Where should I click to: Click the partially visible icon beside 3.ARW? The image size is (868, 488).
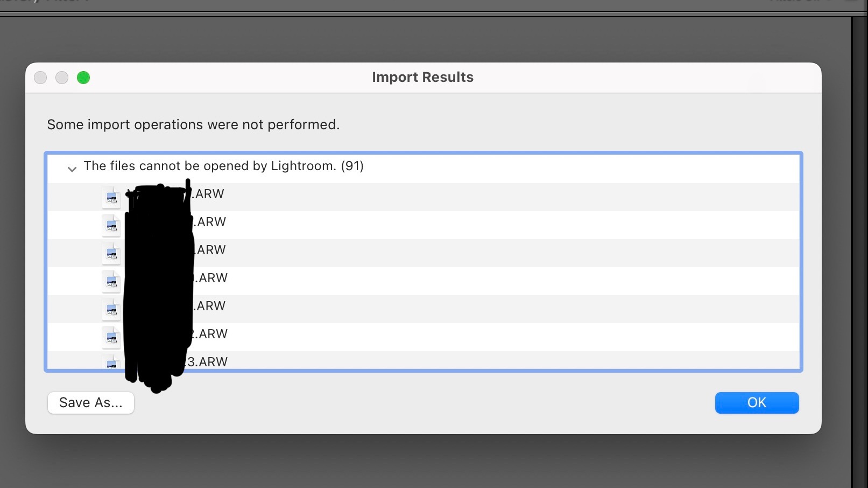pos(111,362)
